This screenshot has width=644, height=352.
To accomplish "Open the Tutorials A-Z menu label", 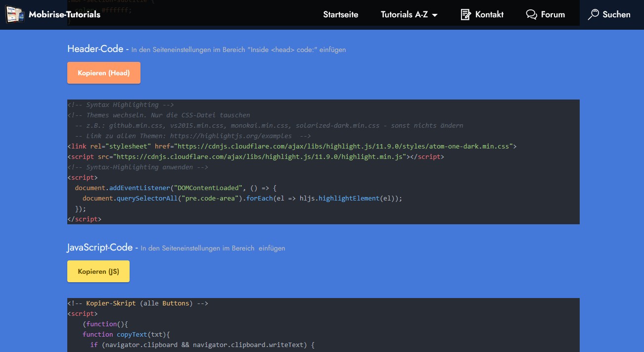I will point(404,15).
